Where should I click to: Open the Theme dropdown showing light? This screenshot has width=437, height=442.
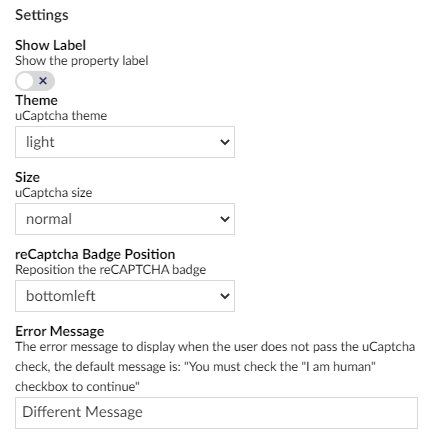125,142
